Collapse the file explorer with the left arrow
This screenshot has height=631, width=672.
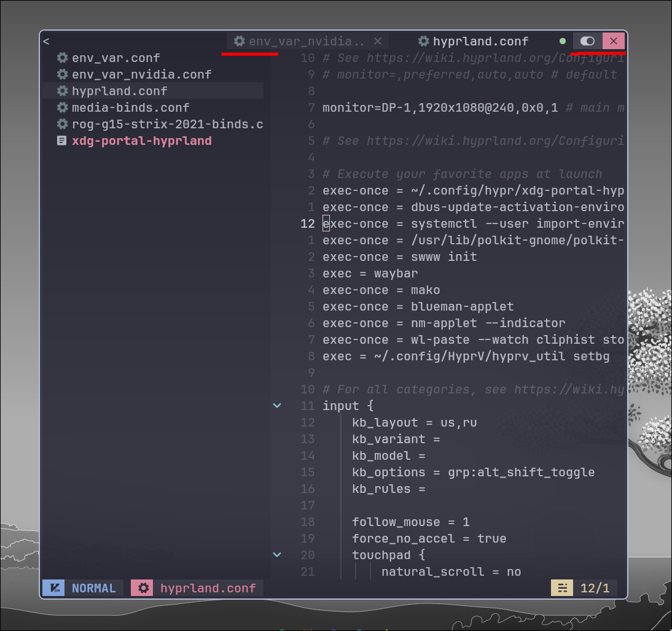click(46, 41)
